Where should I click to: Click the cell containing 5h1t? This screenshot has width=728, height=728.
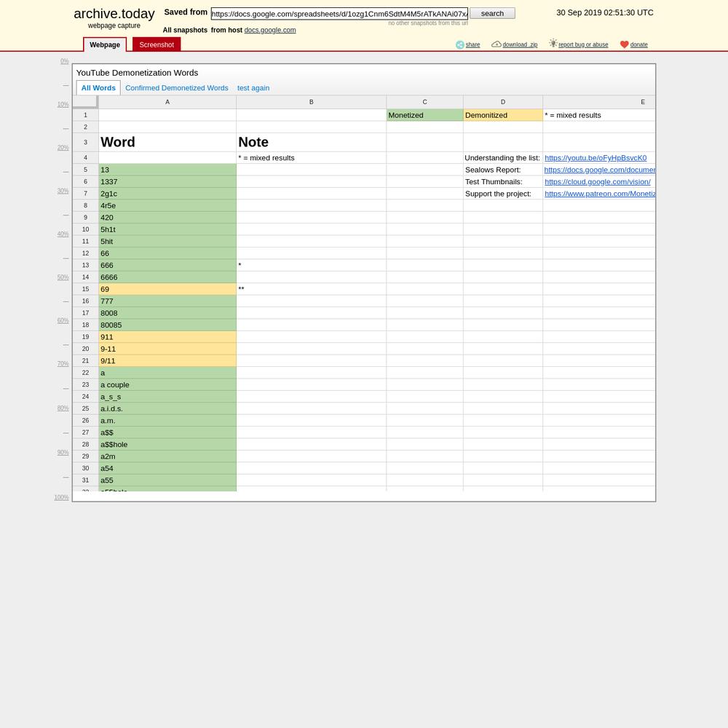coord(167,229)
